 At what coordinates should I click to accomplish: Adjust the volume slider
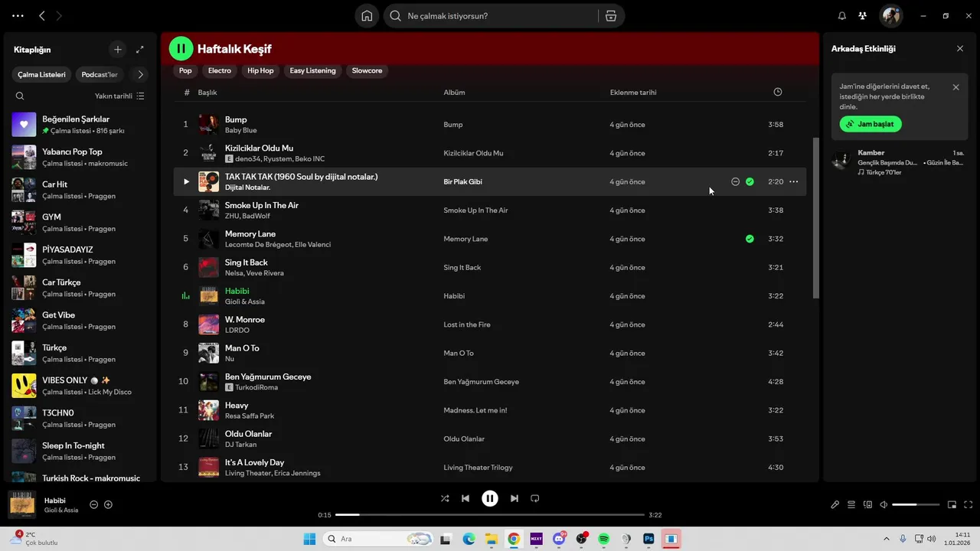[916, 505]
